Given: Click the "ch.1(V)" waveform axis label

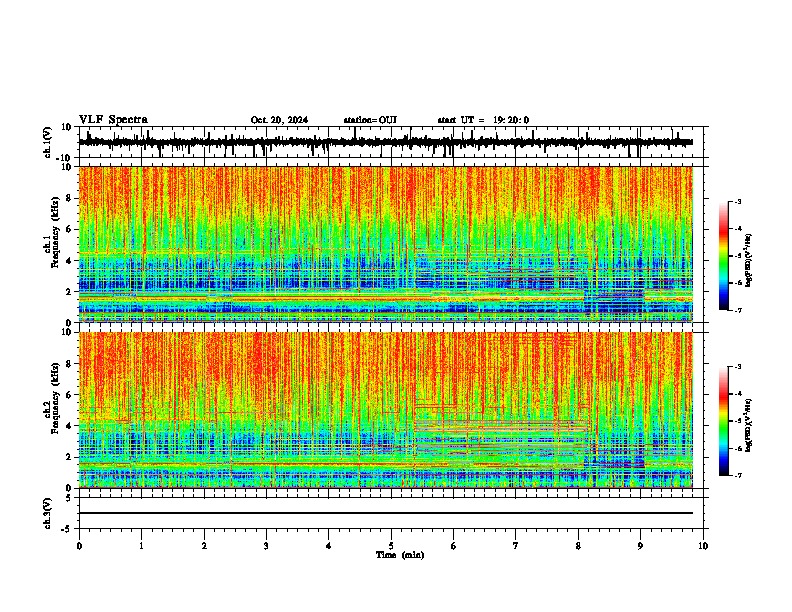Looking at the screenshot, I should pyautogui.click(x=48, y=142).
